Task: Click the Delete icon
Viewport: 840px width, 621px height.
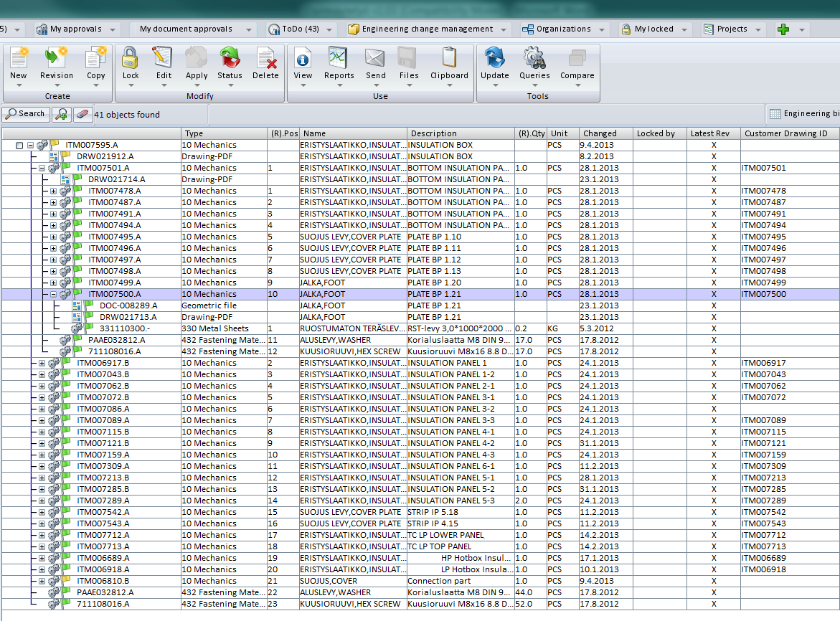Action: click(x=265, y=58)
